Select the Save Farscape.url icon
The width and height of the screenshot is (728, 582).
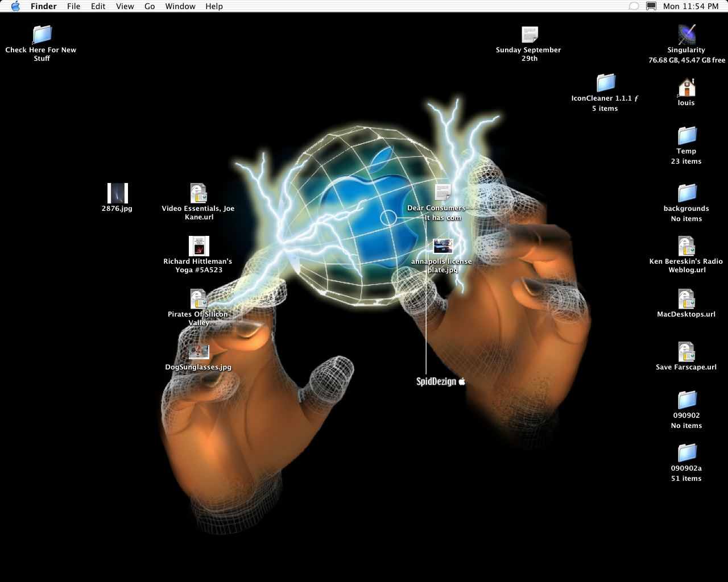(686, 352)
